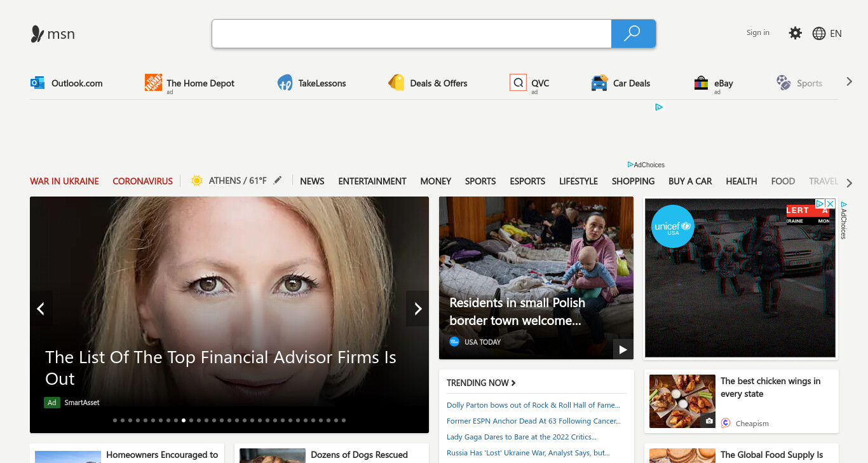Click the blue search magnifier button

(633, 34)
